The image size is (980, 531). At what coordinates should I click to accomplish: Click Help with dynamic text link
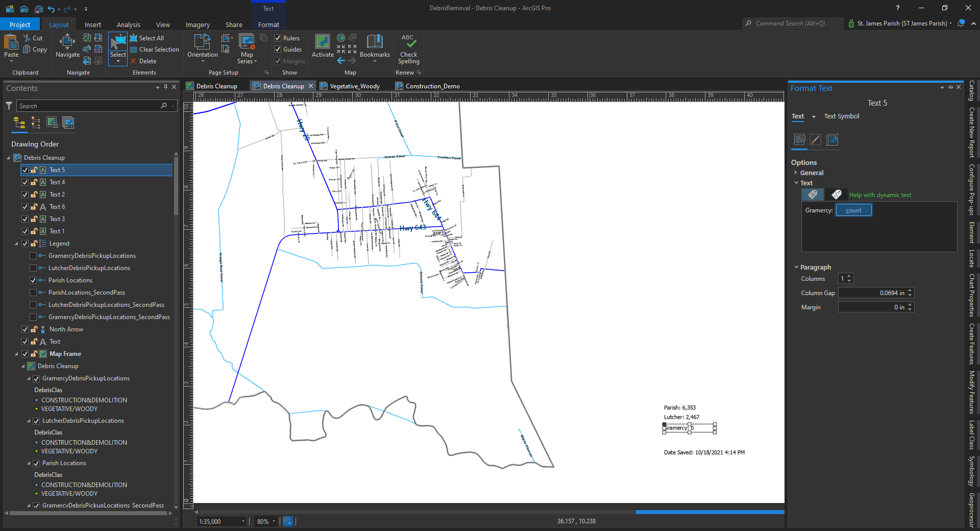(880, 195)
